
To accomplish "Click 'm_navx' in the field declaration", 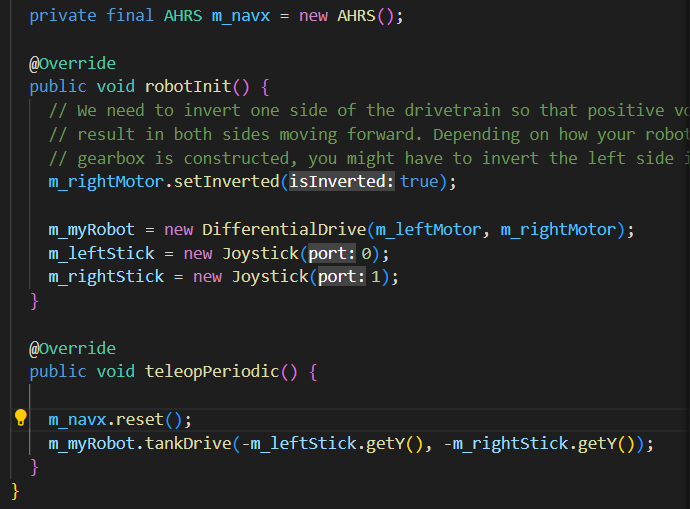I will [241, 16].
